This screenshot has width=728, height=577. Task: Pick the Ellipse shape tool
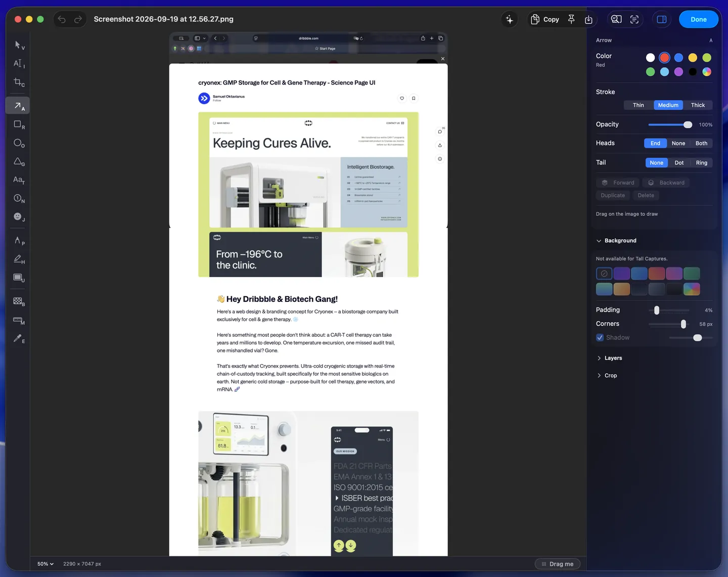point(19,143)
